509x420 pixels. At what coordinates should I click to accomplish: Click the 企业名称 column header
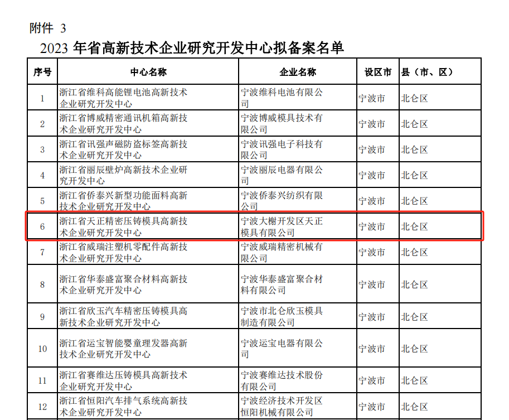click(x=297, y=72)
